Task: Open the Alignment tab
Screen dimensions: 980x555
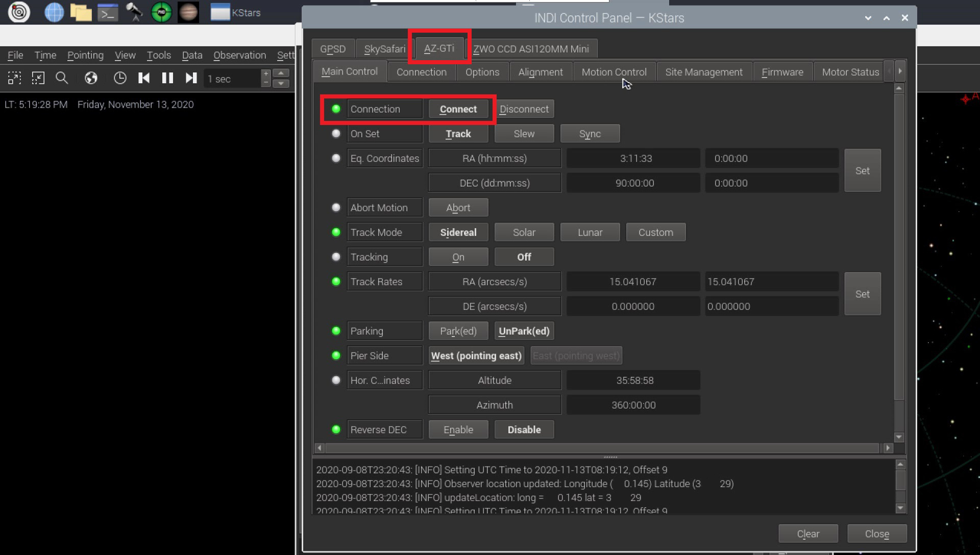Action: [541, 72]
